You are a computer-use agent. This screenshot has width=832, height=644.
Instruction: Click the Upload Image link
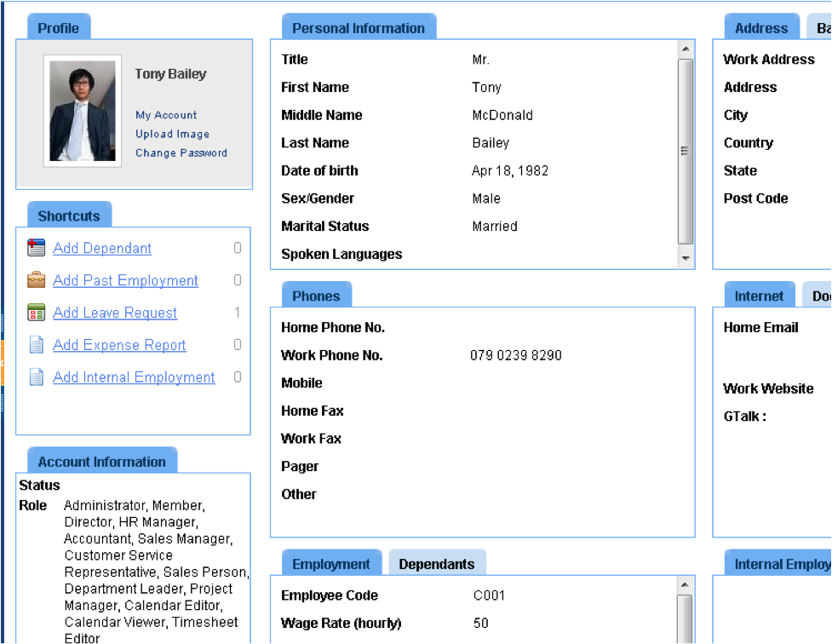(172, 134)
